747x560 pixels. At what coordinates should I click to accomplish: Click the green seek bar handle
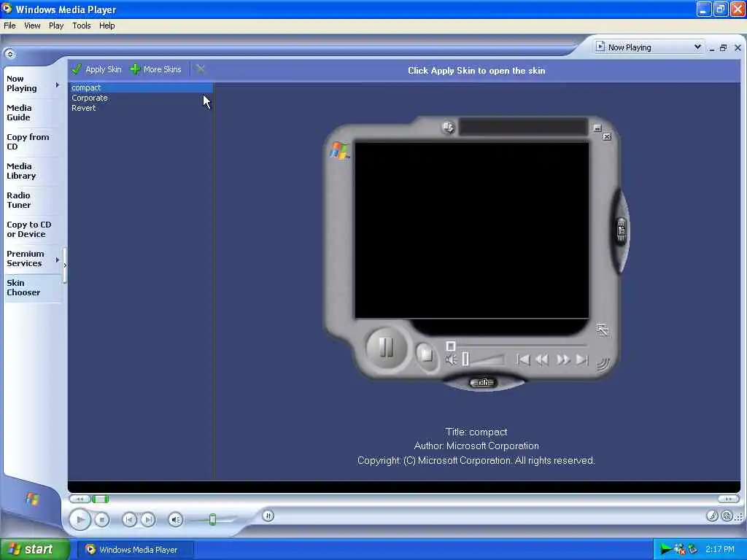click(x=100, y=499)
